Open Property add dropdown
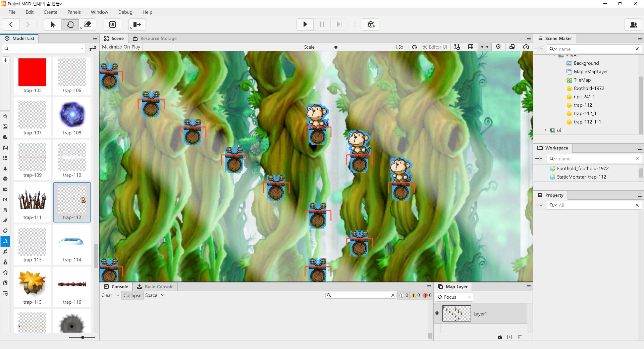This screenshot has height=349, width=644. coord(539,205)
